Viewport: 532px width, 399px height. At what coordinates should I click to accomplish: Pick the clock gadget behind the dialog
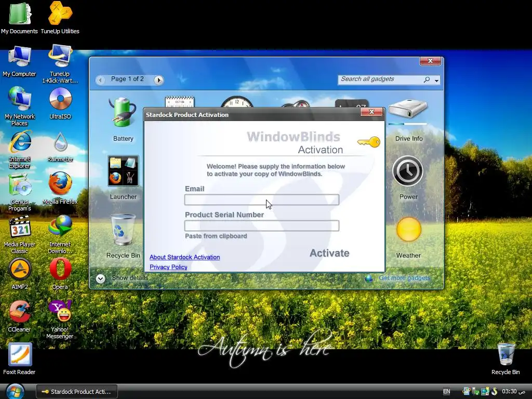(237, 102)
